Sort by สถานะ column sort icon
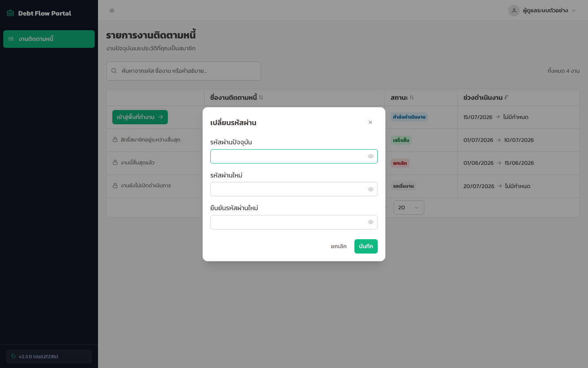The height and width of the screenshot is (368, 588). (x=412, y=97)
